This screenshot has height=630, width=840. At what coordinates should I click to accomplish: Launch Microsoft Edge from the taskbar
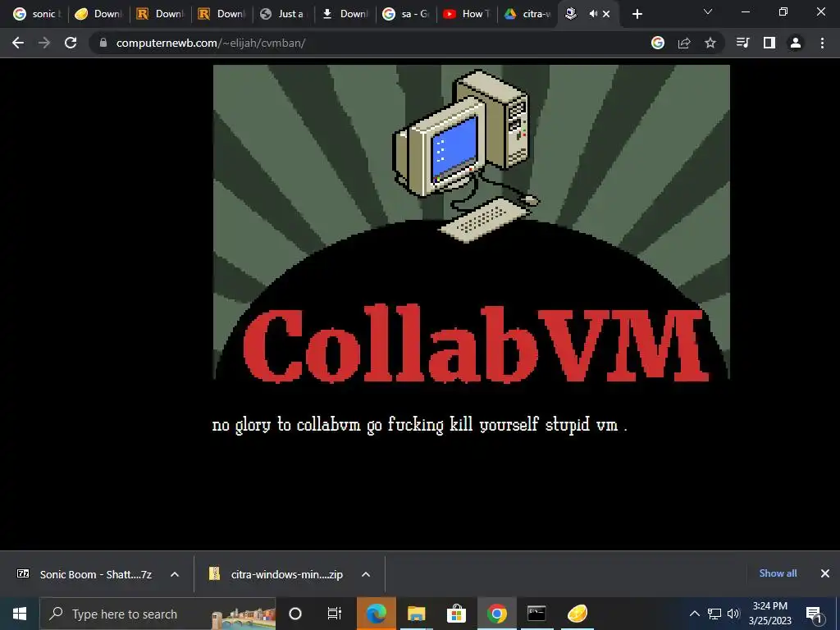coord(376,614)
